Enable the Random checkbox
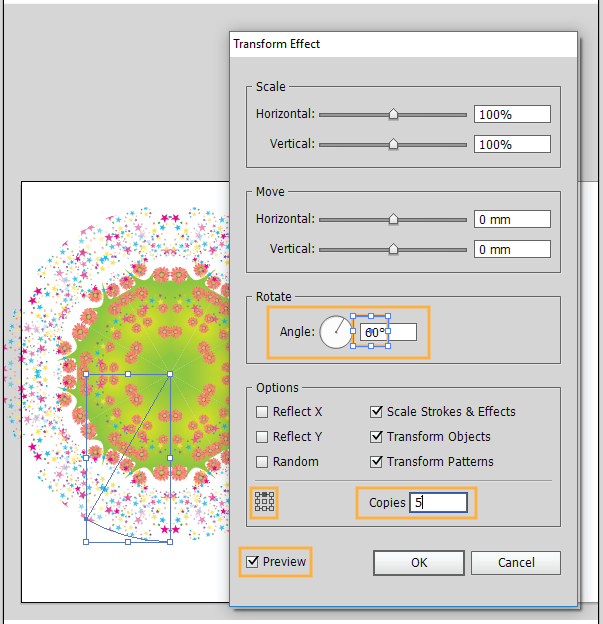This screenshot has height=624, width=603. [262, 462]
